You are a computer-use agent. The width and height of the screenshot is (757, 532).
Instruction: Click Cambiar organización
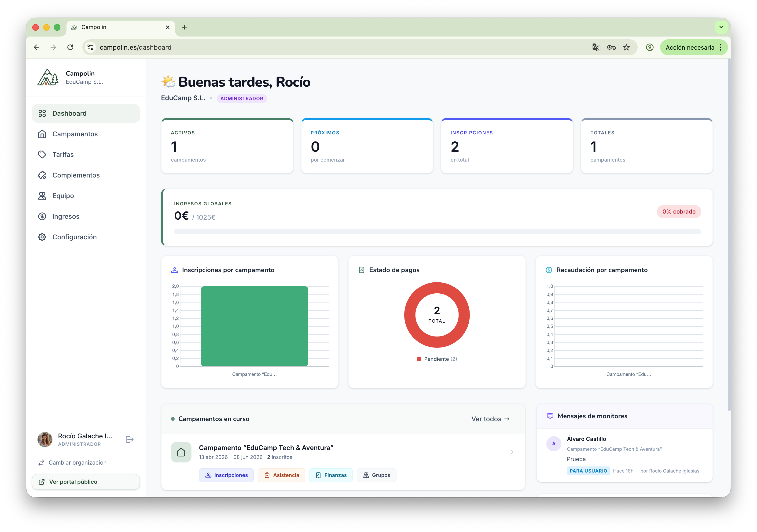(x=73, y=463)
